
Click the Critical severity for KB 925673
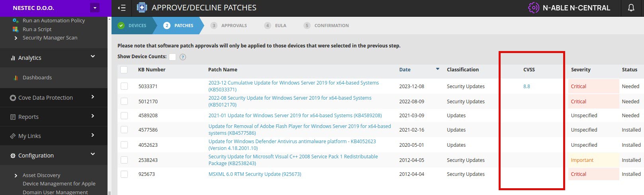coord(593,174)
